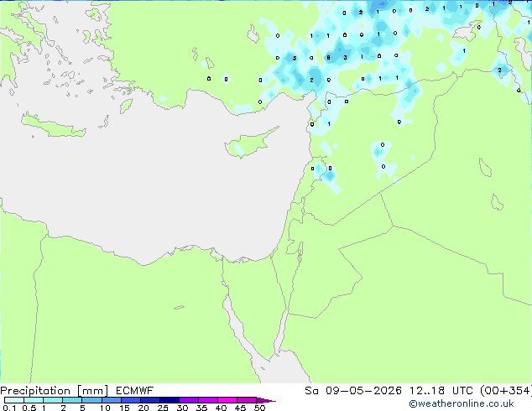The width and height of the screenshot is (532, 411).
Task: Click the legend label '50'
Action: point(259,408)
